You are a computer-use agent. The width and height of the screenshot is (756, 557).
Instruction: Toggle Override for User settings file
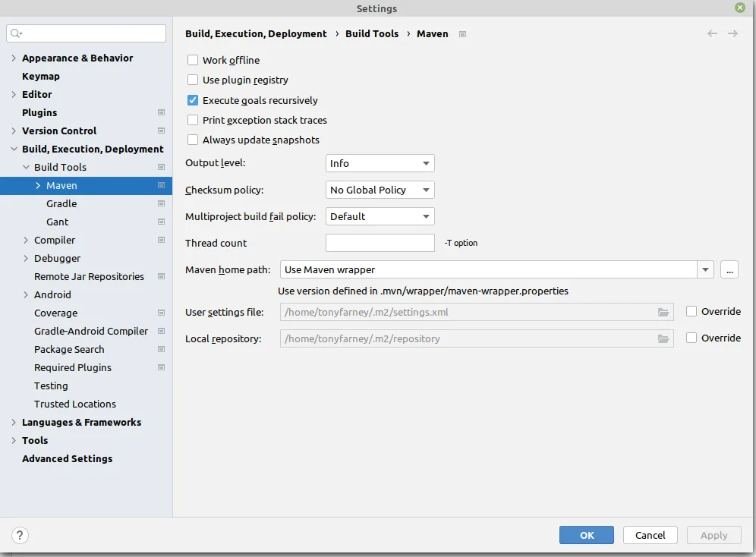pos(691,311)
